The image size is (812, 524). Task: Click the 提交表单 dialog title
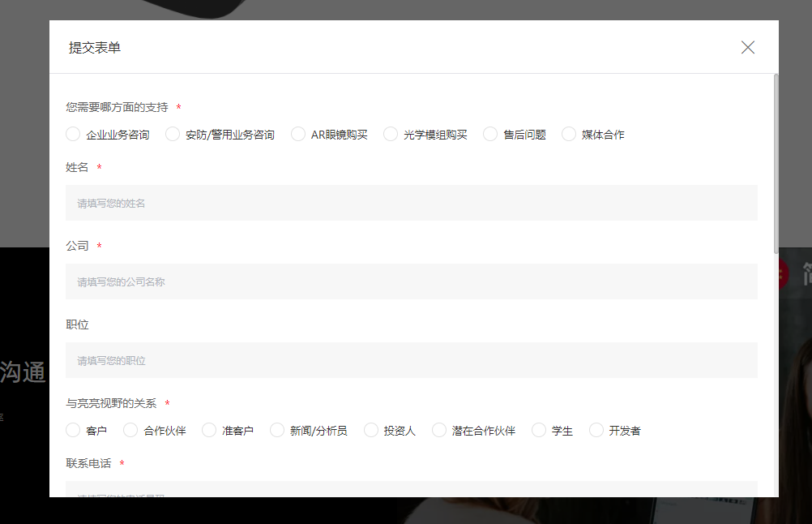[x=95, y=48]
